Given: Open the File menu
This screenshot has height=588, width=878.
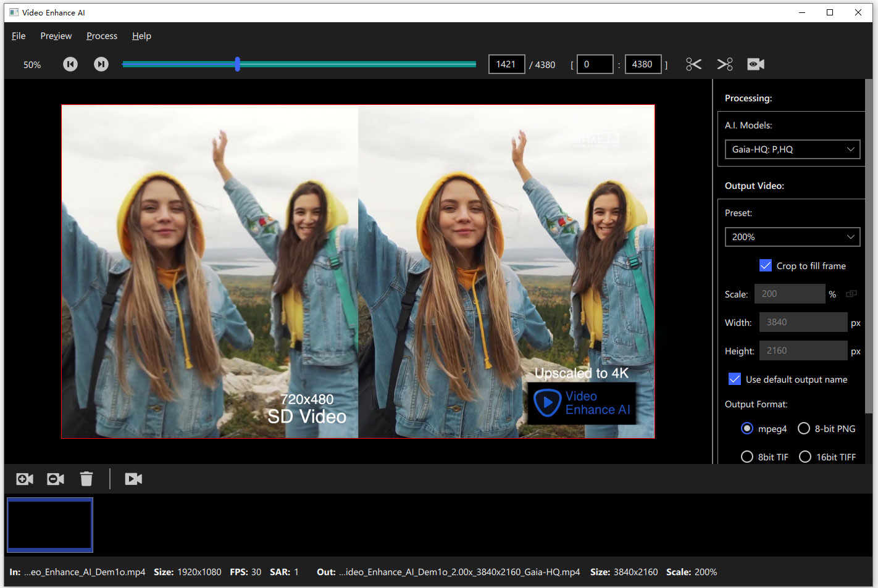Looking at the screenshot, I should [x=19, y=36].
